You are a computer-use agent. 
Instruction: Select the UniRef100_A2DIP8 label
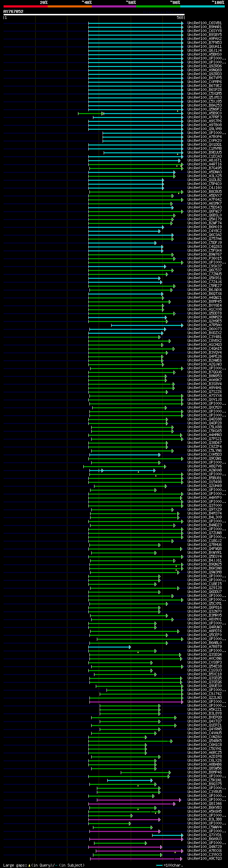204,756
